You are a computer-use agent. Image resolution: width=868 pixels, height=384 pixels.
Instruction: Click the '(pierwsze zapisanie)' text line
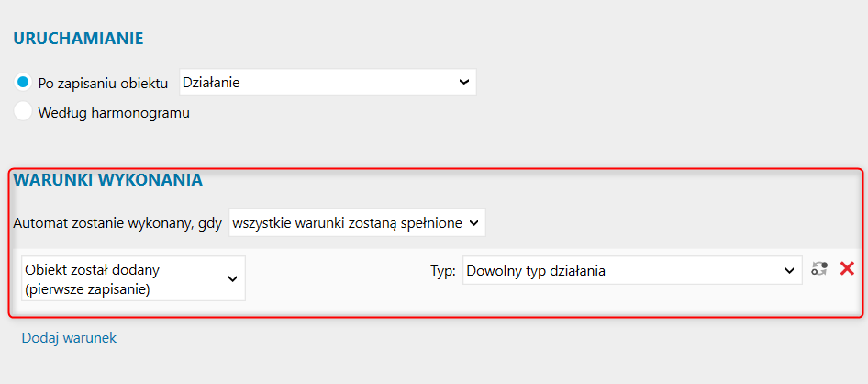[x=87, y=289]
